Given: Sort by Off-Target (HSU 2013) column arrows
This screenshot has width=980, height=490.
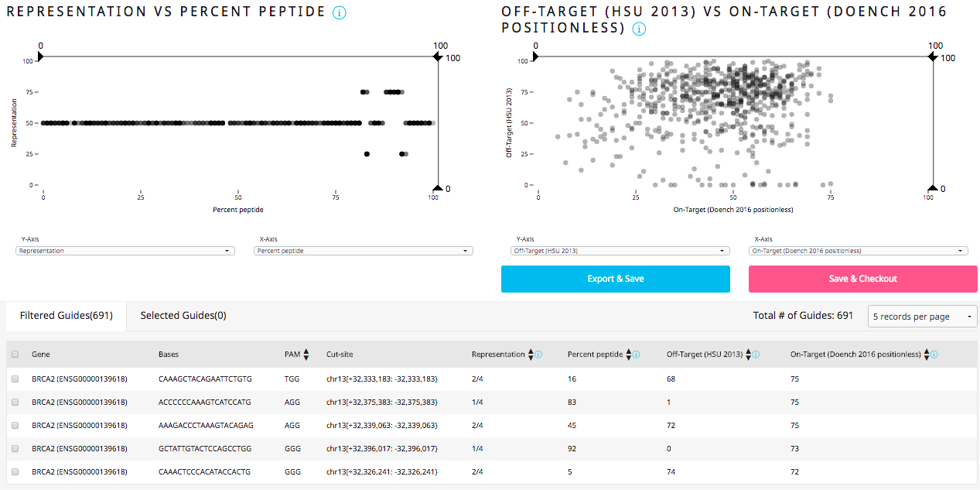Looking at the screenshot, I should click(x=747, y=355).
